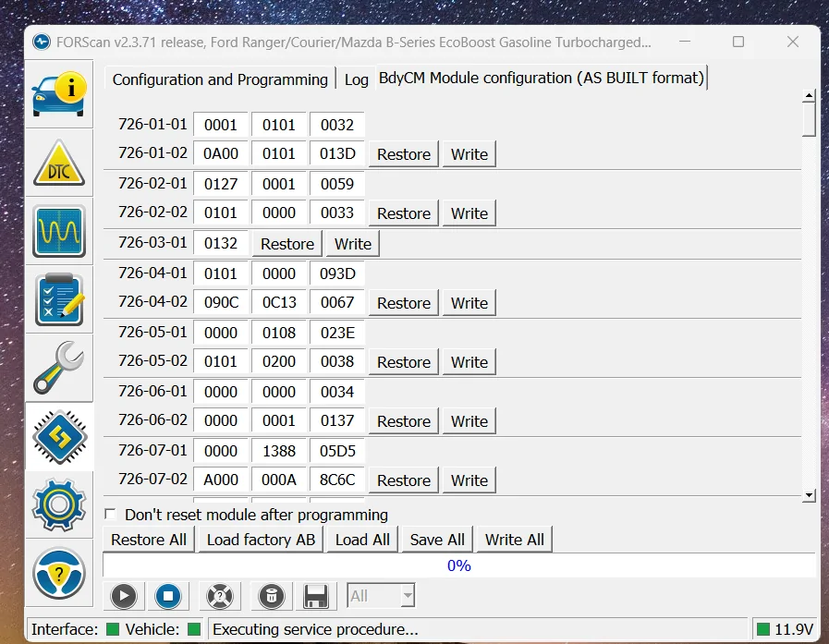Click Restore for row 726-03-01
Image resolution: width=829 pixels, height=644 pixels.
pyautogui.click(x=287, y=244)
